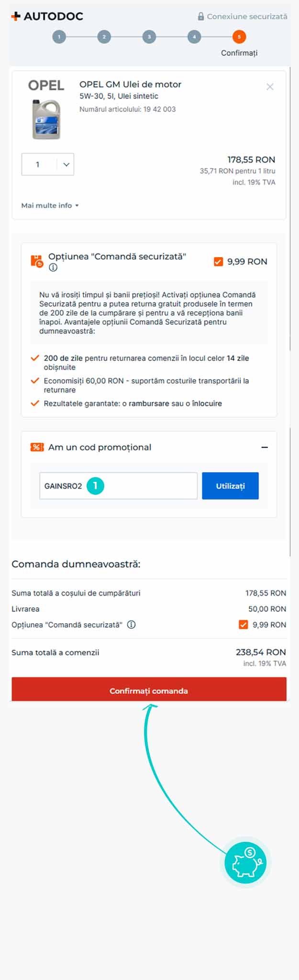The height and width of the screenshot is (980, 299).
Task: Click Confirmați comanda button
Action: (x=149, y=690)
